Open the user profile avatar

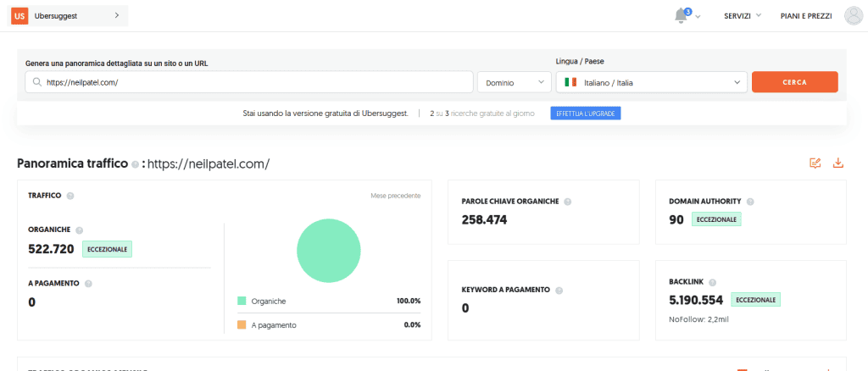click(x=853, y=16)
